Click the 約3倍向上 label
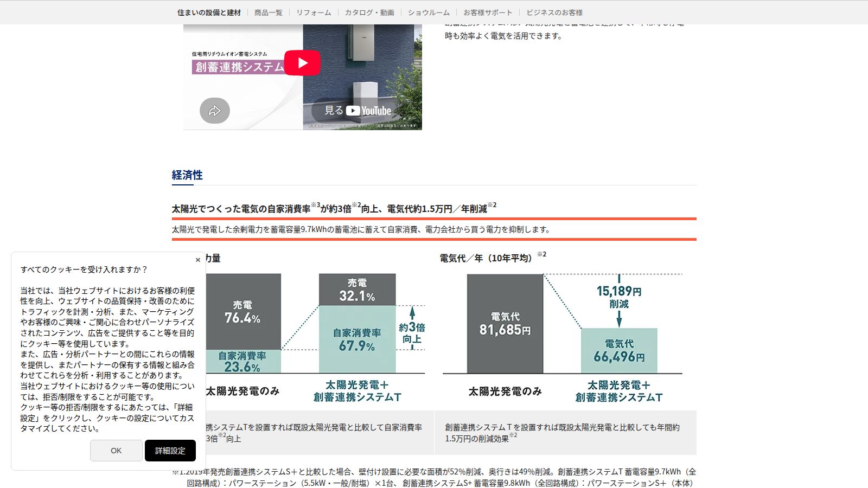 tap(412, 333)
